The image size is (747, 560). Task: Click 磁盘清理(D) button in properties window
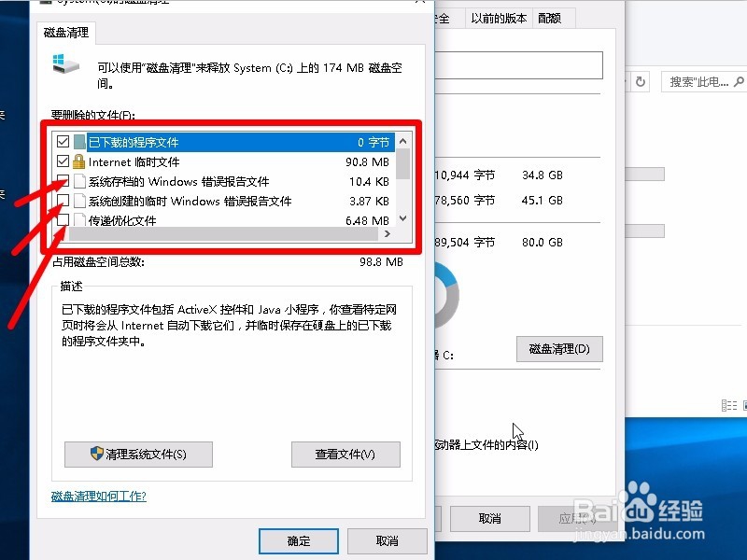coord(559,349)
